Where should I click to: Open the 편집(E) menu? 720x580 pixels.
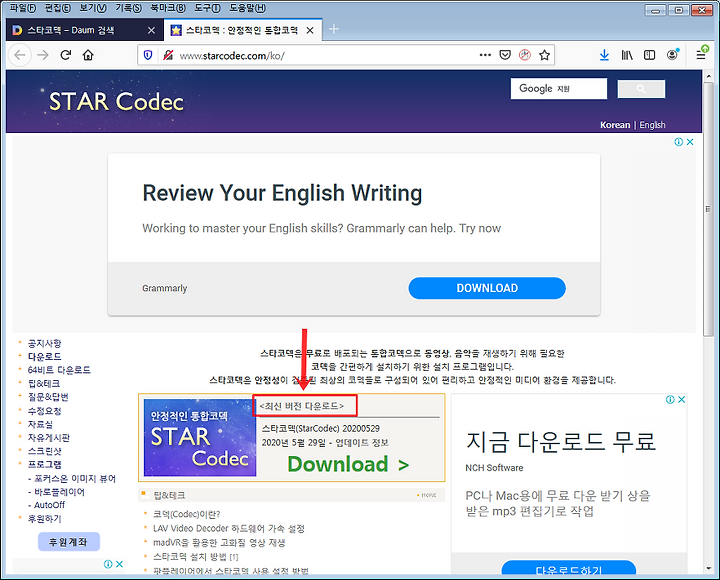coord(58,8)
